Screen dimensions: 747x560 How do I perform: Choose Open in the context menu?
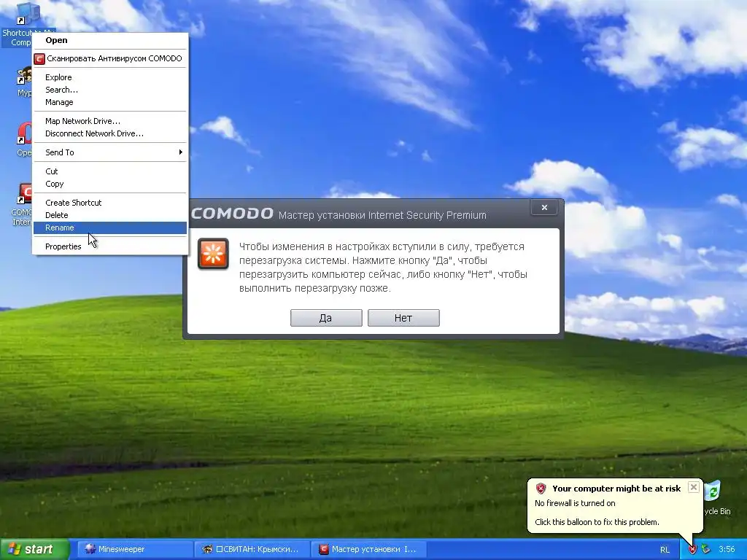pos(110,41)
